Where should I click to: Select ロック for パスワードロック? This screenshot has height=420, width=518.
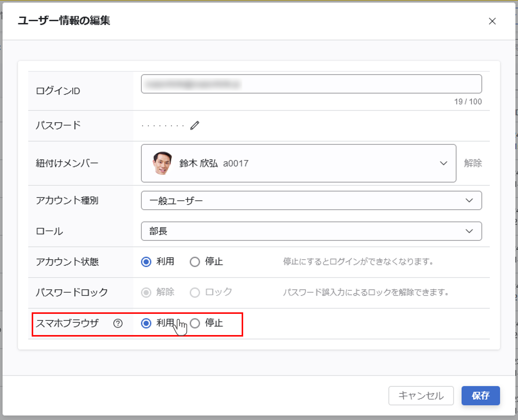[x=195, y=292]
